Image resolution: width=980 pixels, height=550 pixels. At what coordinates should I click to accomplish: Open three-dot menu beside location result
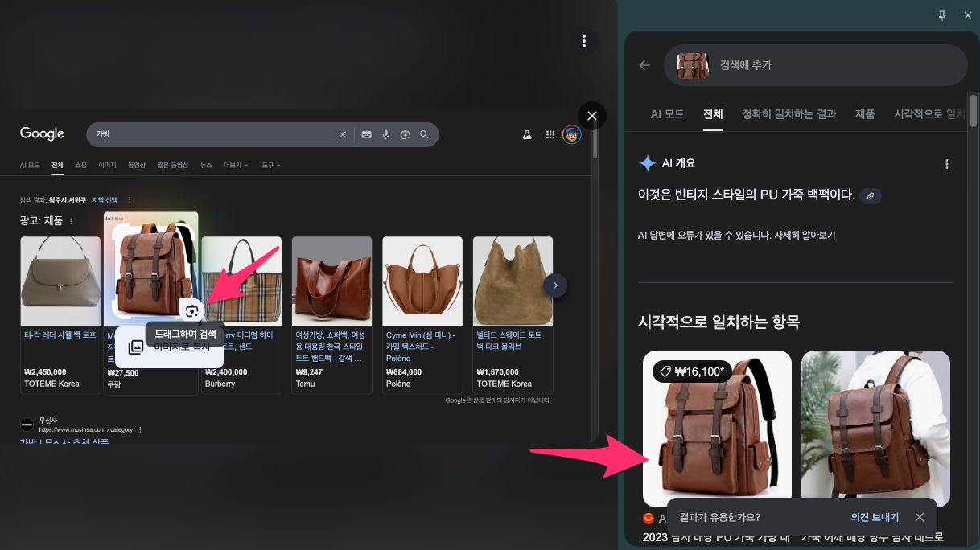(x=130, y=200)
